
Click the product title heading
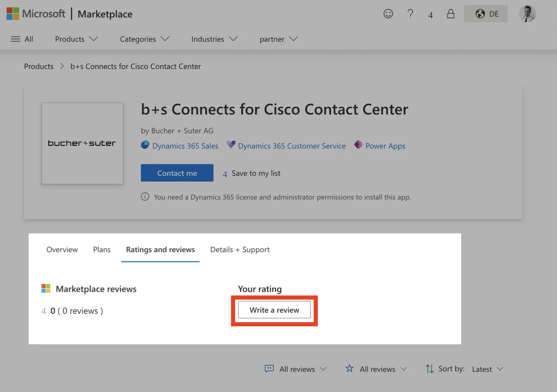[x=274, y=109]
